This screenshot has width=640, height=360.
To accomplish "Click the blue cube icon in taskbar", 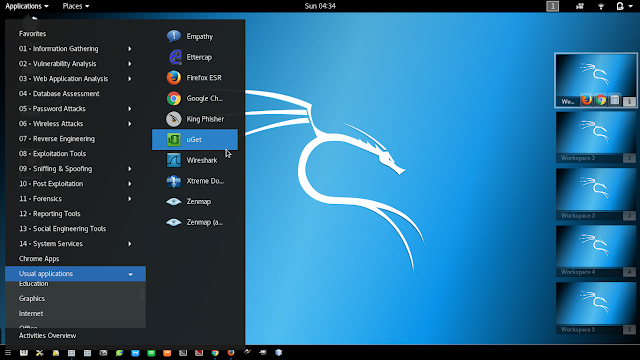I will pyautogui.click(x=279, y=352).
